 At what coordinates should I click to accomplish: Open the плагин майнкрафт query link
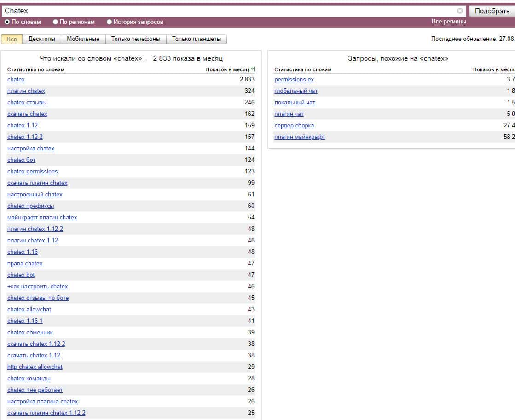300,137
